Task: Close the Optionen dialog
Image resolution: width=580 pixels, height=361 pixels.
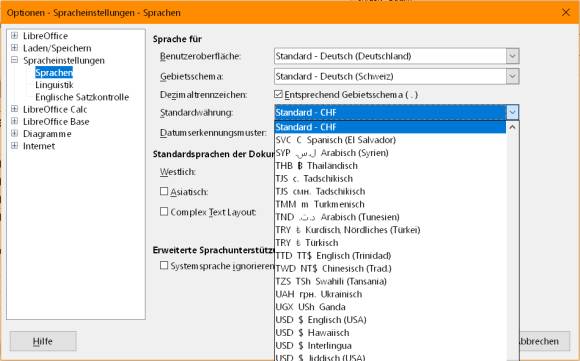Action: click(566, 12)
